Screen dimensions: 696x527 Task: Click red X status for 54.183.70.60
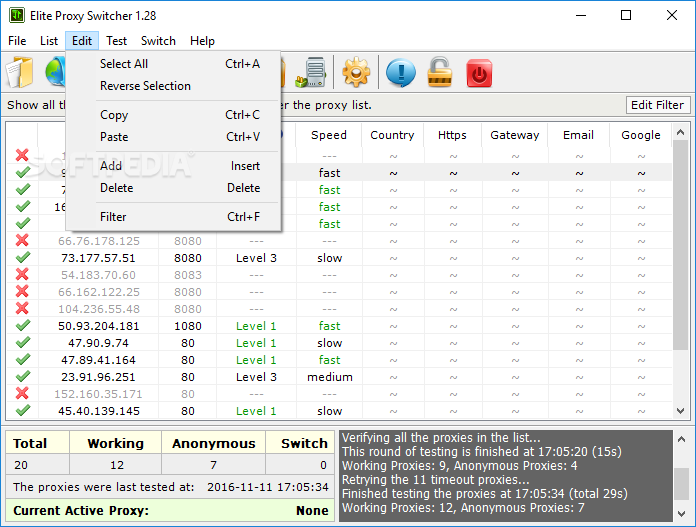click(x=22, y=275)
